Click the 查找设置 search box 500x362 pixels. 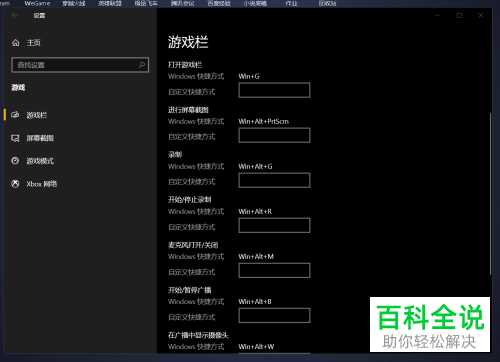tap(80, 65)
